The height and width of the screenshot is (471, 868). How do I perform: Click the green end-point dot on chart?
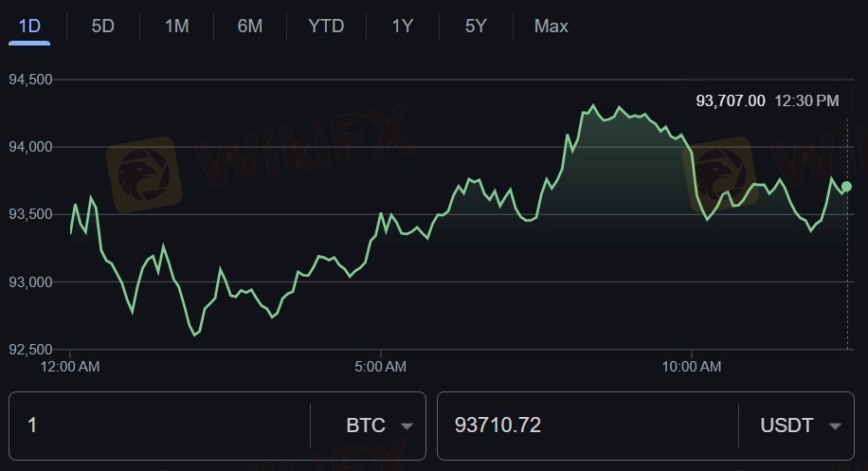coord(846,187)
